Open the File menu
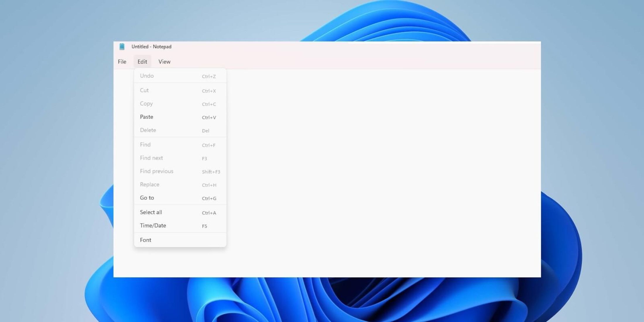Viewport: 644px width, 322px height. tap(122, 62)
